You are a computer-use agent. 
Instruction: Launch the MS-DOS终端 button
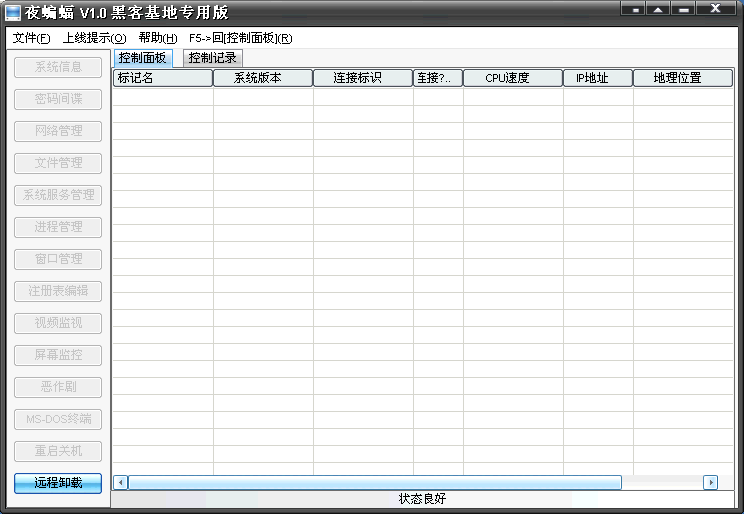click(x=58, y=419)
